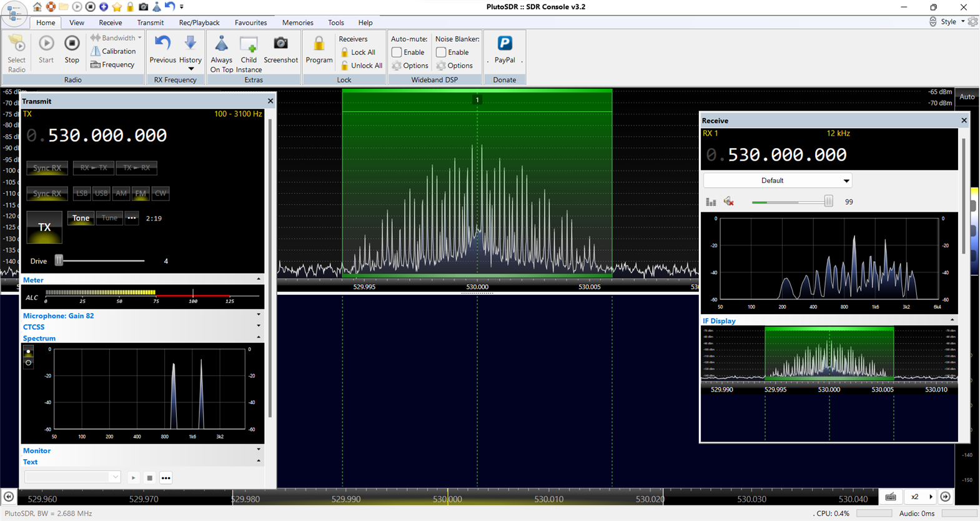Expand the CTCSS section
980x521 pixels.
259,326
